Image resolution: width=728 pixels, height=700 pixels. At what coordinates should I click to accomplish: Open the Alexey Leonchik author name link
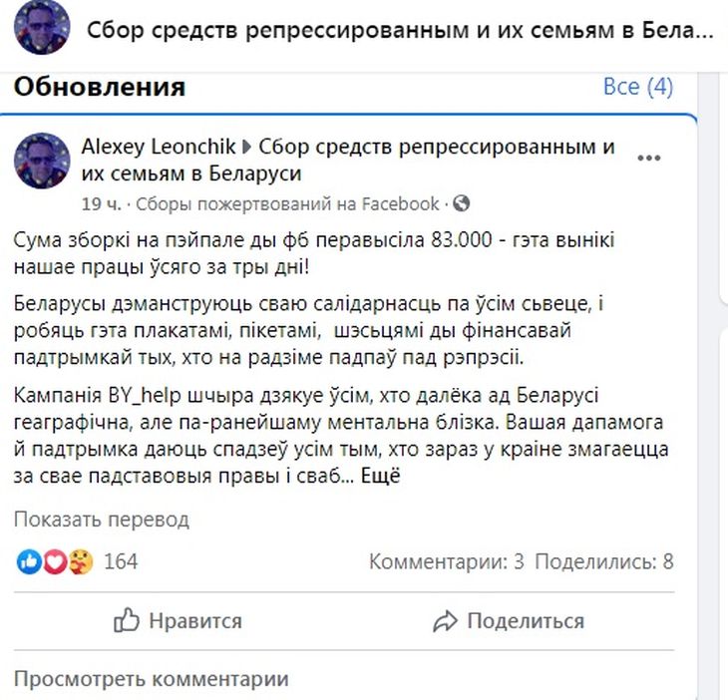click(x=158, y=148)
